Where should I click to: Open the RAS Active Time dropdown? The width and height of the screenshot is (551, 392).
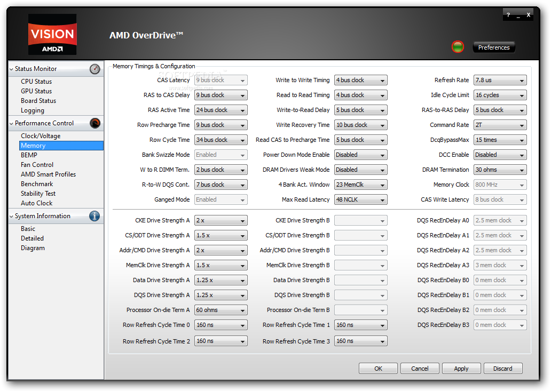(x=221, y=110)
